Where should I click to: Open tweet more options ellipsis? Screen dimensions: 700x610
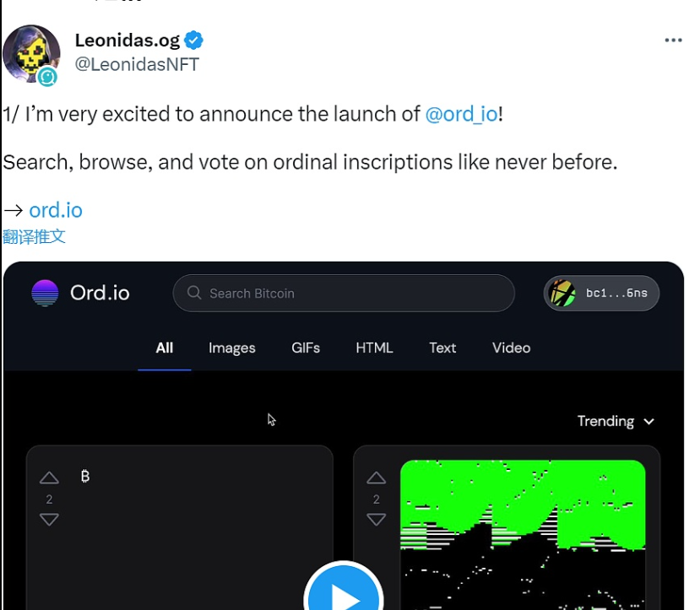672,40
